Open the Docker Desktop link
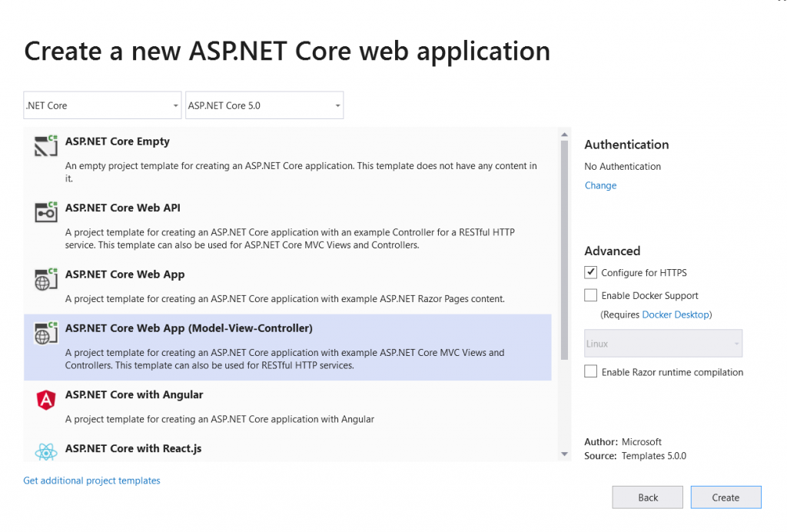This screenshot has width=787, height=532. (675, 314)
